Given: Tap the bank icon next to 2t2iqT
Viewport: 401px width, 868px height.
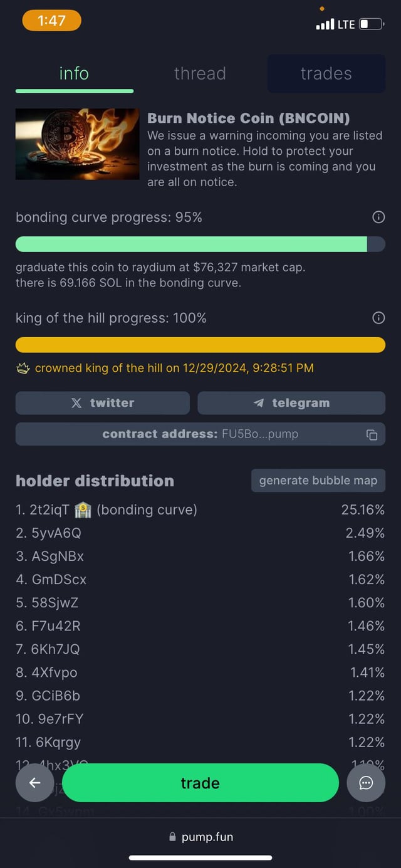Looking at the screenshot, I should (83, 510).
